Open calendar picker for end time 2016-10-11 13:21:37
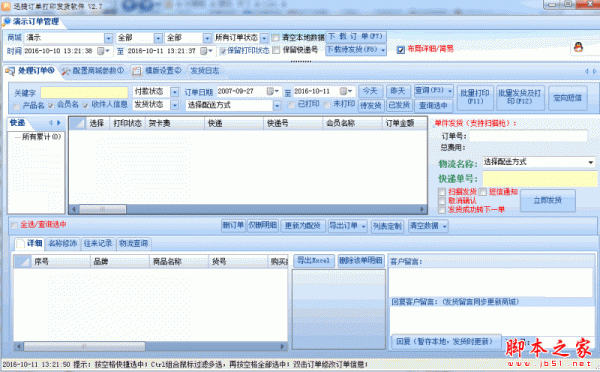Screen dimensions: 600x372 click(x=207, y=51)
